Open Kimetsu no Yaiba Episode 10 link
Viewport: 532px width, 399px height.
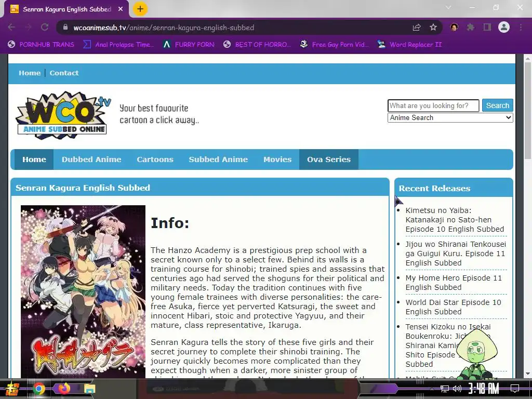(x=455, y=220)
